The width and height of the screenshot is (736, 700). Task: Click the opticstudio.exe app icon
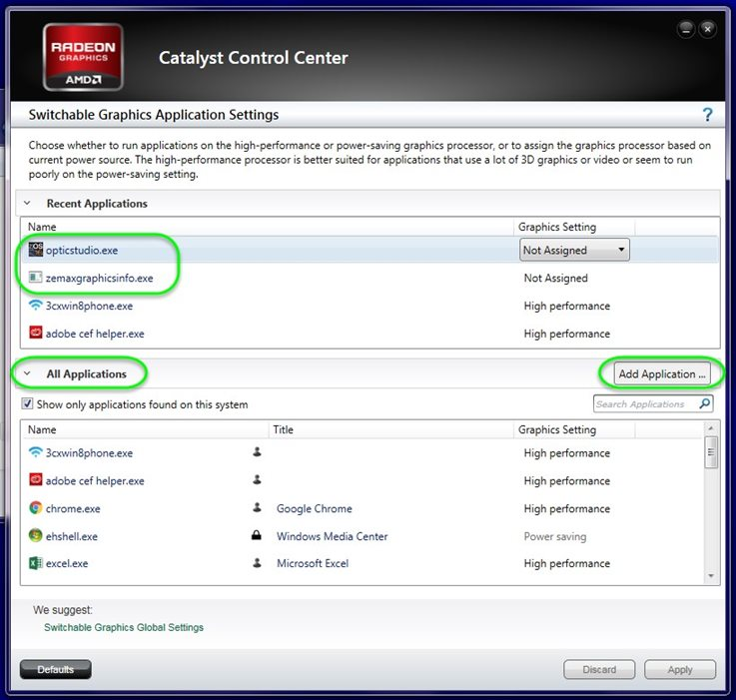point(36,250)
